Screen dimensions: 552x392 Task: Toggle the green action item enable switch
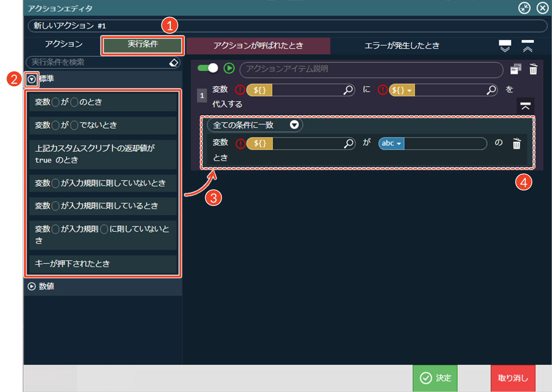point(208,68)
